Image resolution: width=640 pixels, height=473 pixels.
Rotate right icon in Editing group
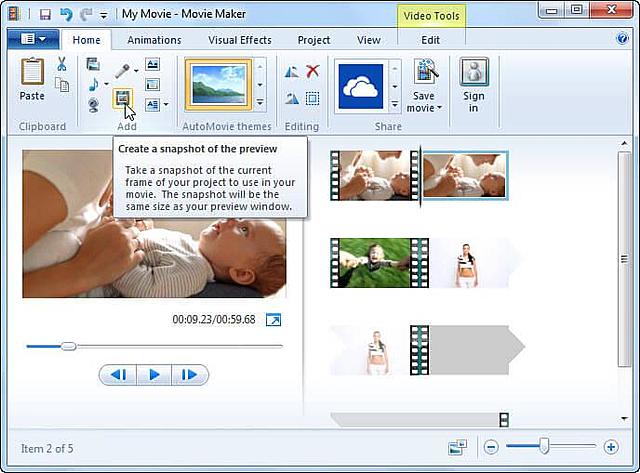tap(291, 98)
